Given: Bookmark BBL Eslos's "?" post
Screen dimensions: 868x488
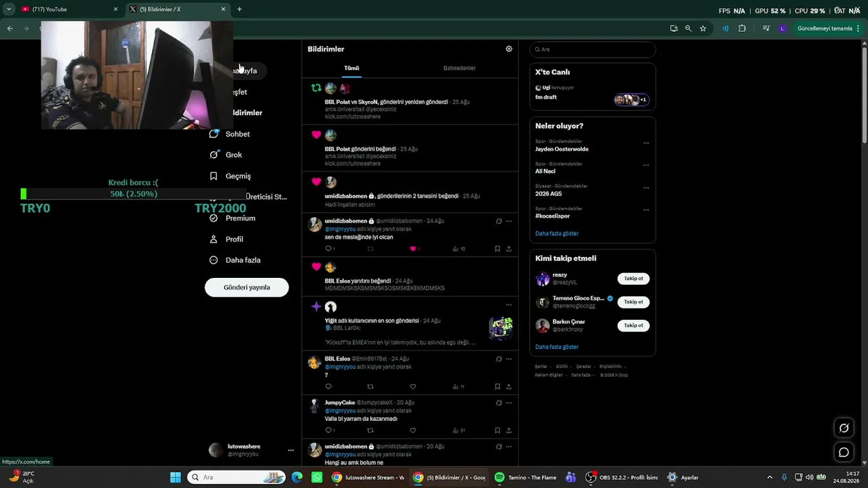Looking at the screenshot, I should (497, 386).
